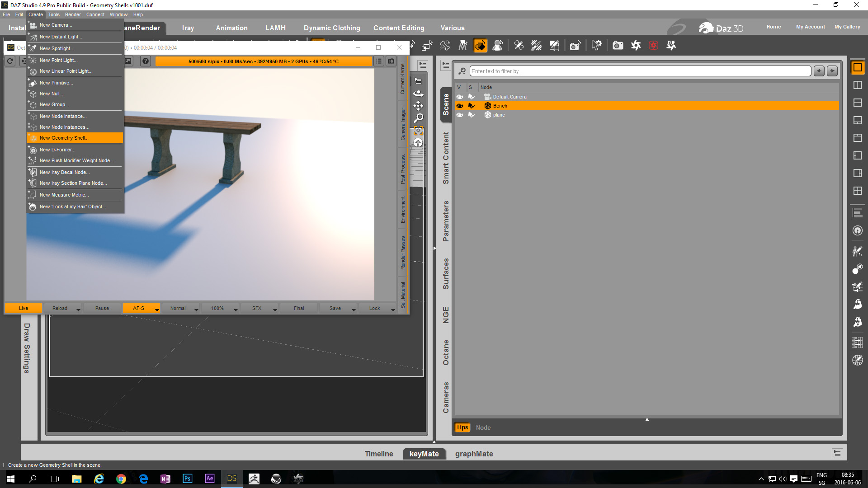
Task: Toggle selectability of Bench node
Action: point(471,106)
